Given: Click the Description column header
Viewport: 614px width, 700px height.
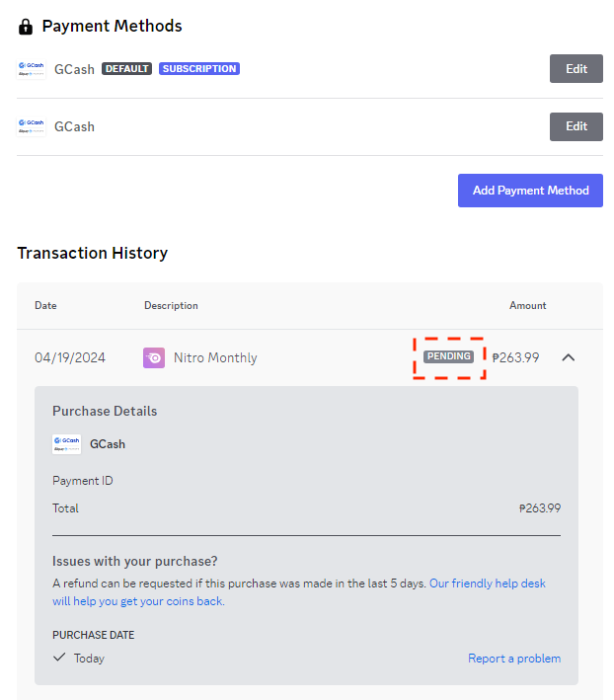Looking at the screenshot, I should point(171,306).
